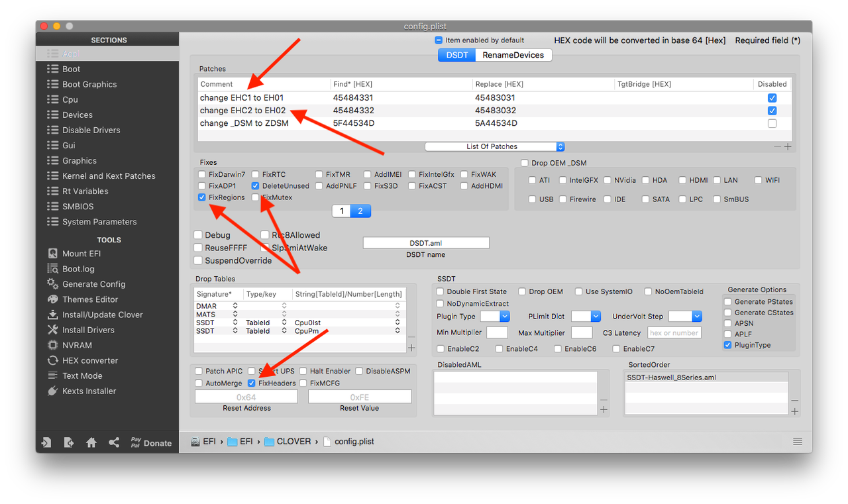Change Type/key stepper for CpuPm row
Image resolution: width=848 pixels, height=504 pixels.
[x=284, y=330]
